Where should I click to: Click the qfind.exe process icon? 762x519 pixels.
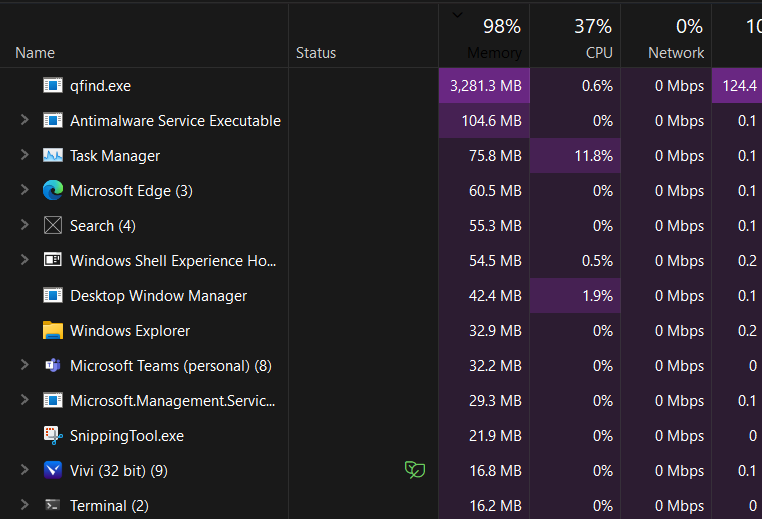pos(52,86)
